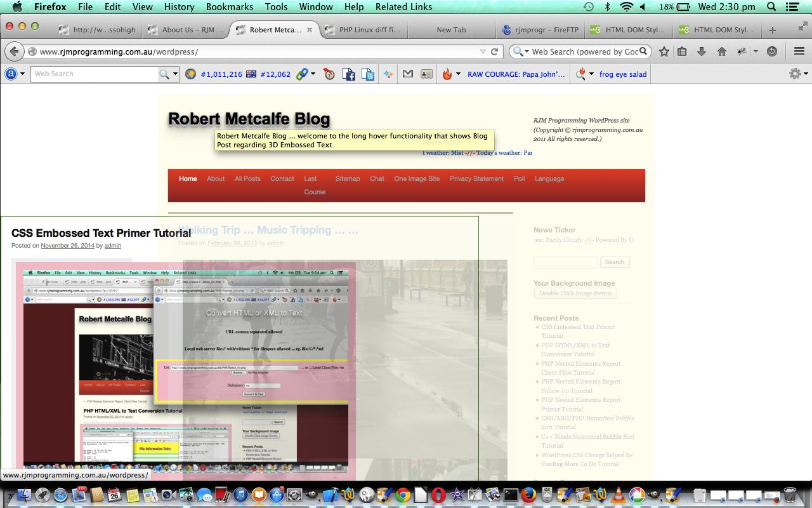Image resolution: width=812 pixels, height=508 pixels.
Task: Open the Firefox hamburger menu
Action: (799, 51)
